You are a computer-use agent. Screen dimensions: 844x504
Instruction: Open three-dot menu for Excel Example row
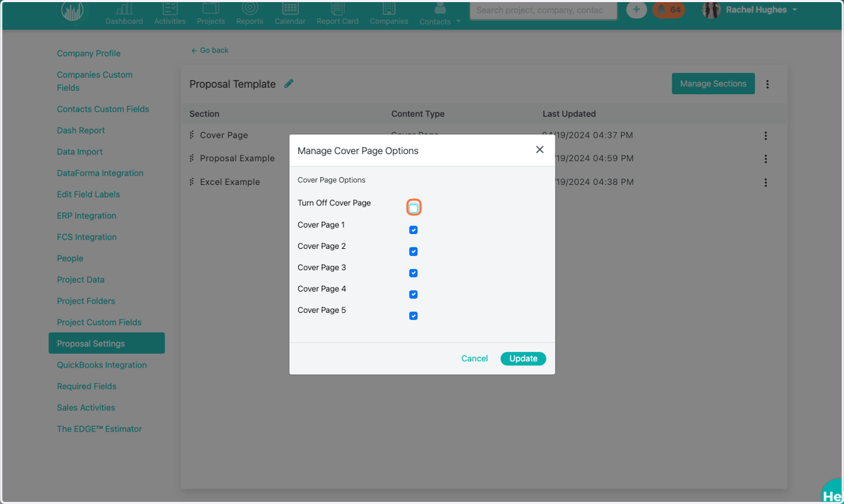[766, 183]
